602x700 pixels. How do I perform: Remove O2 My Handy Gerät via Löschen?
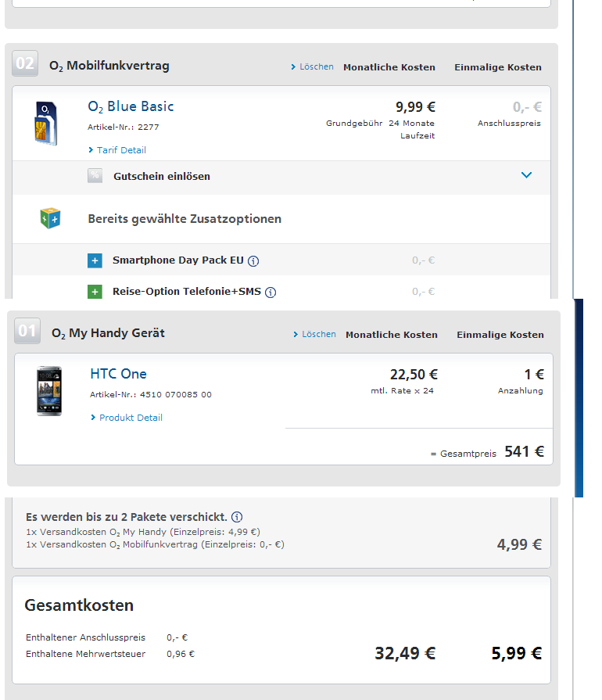314,335
